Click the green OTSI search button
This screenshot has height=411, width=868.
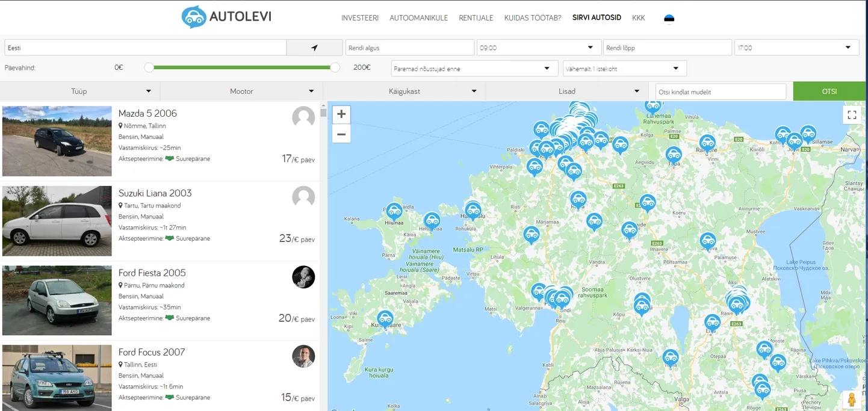(x=829, y=91)
